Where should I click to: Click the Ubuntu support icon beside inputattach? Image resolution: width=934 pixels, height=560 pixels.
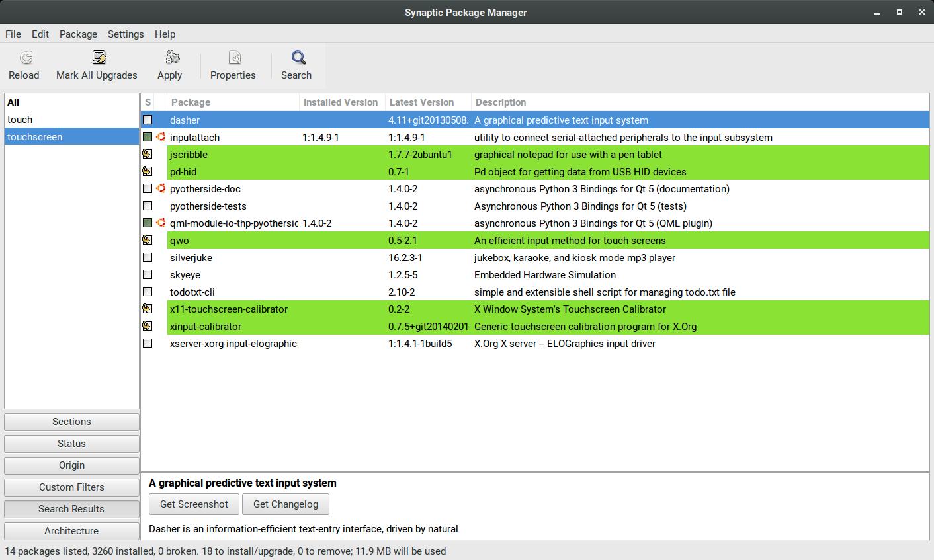pos(160,137)
